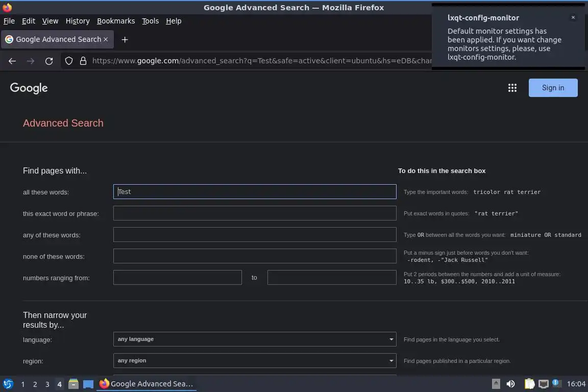The image size is (588, 392).
Task: Click the 'all these words' input field
Action: pos(255,192)
